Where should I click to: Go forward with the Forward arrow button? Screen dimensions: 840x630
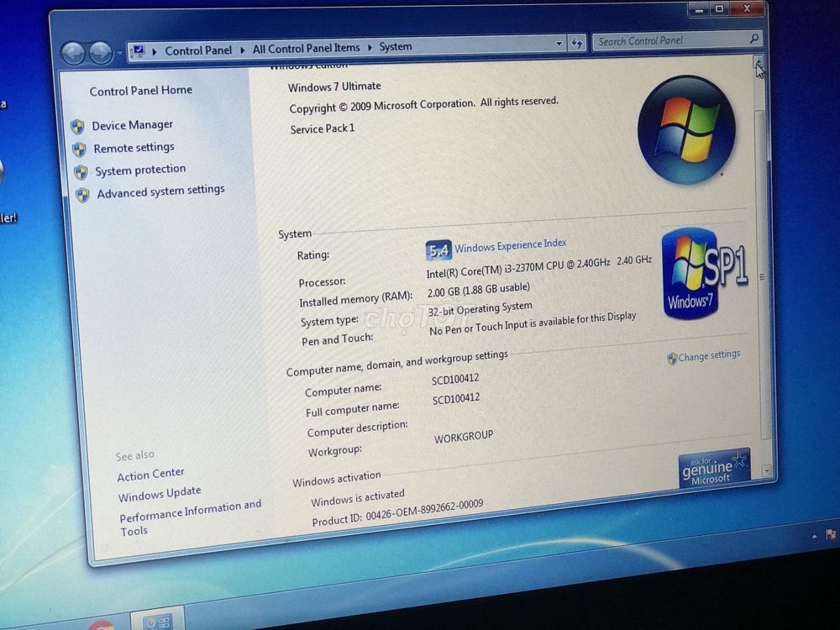point(101,53)
